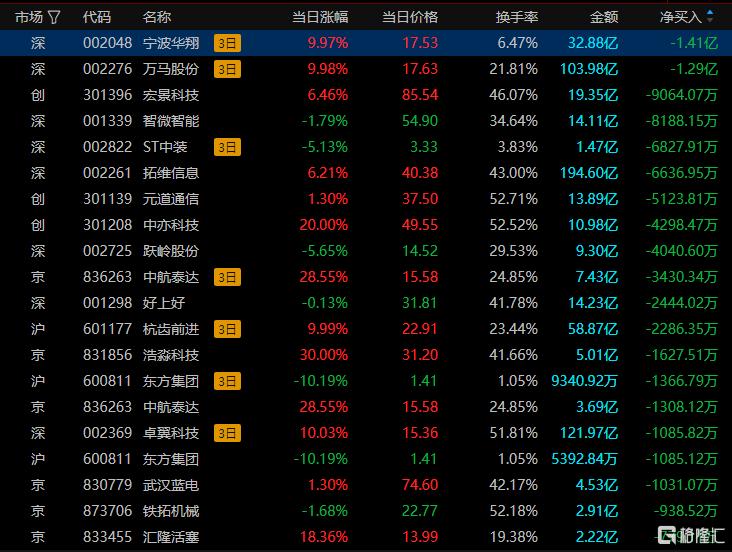
Task: Sort by 金额 column header
Action: (604, 17)
